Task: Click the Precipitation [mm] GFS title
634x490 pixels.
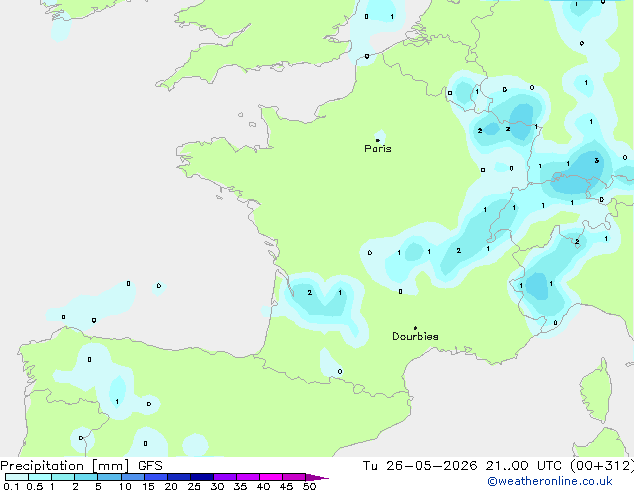Action: pos(81,466)
